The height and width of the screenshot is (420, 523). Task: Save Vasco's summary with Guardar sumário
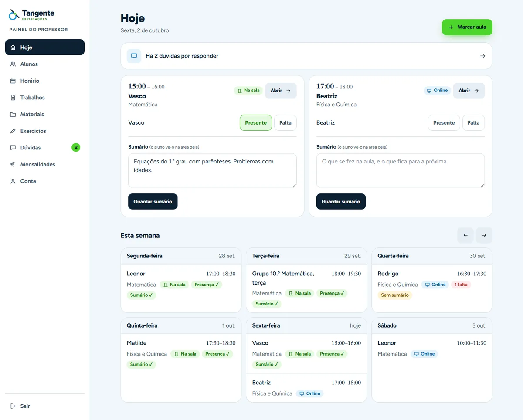pyautogui.click(x=153, y=202)
